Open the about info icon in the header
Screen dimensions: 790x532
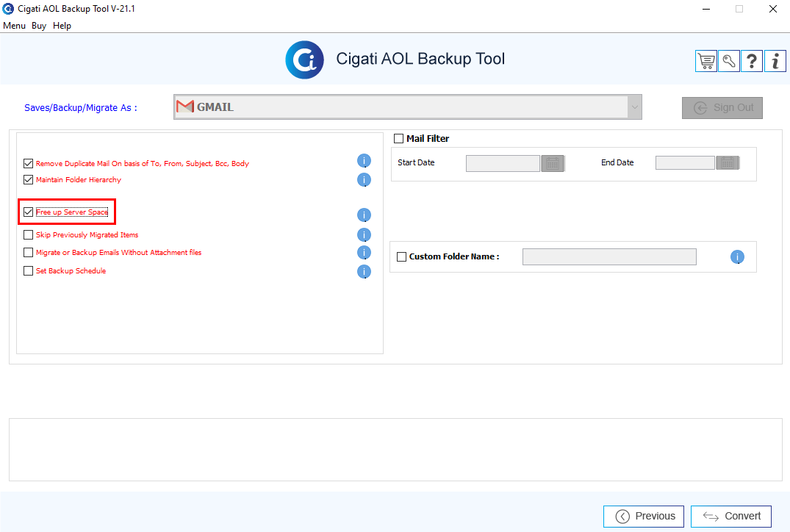coord(775,62)
